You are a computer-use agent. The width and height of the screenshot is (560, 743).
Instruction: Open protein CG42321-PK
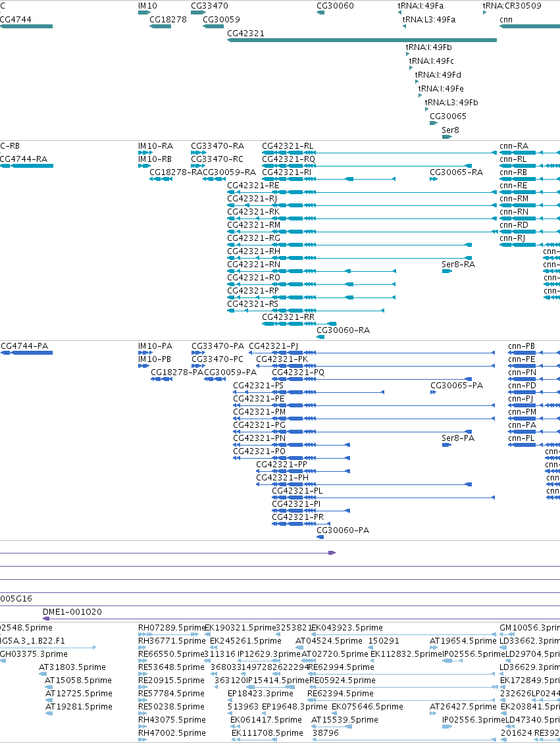[282, 359]
